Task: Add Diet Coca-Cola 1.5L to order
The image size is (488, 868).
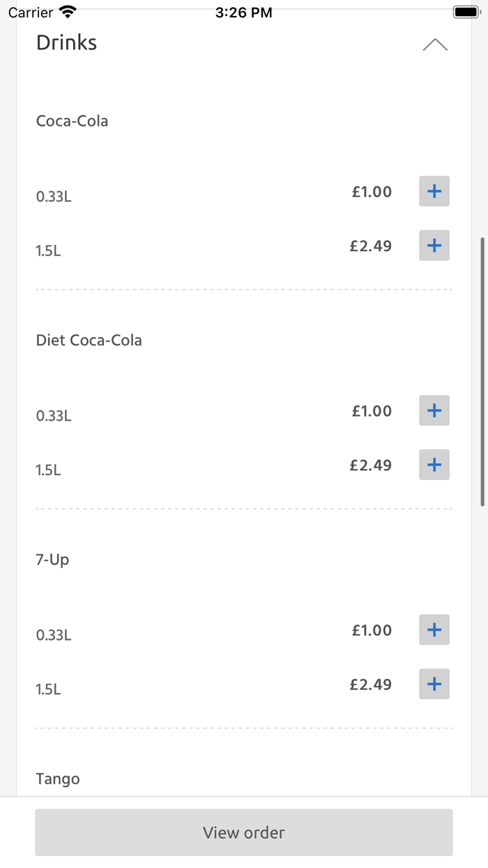Action: (x=434, y=465)
